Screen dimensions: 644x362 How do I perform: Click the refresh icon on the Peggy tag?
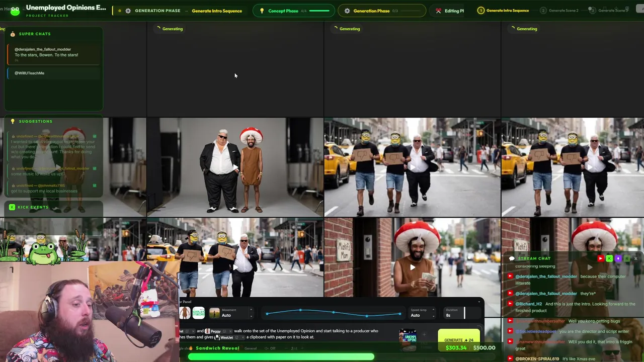pos(224,331)
